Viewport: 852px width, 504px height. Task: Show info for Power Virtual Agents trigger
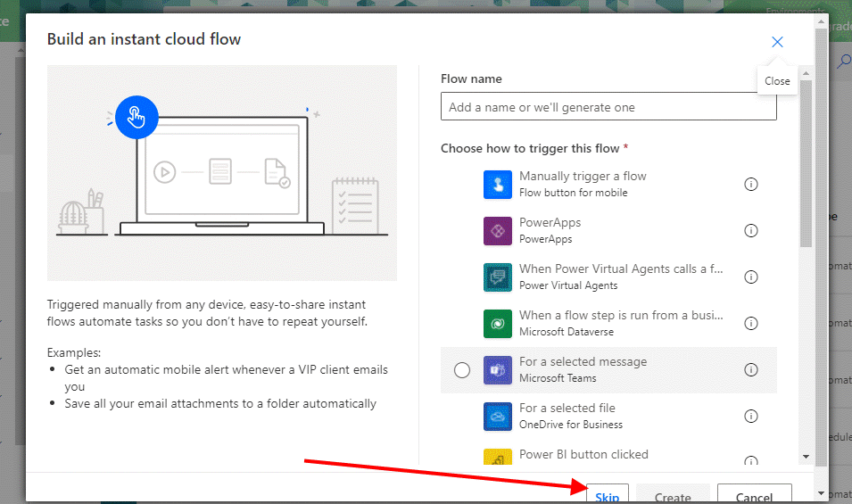(750, 277)
